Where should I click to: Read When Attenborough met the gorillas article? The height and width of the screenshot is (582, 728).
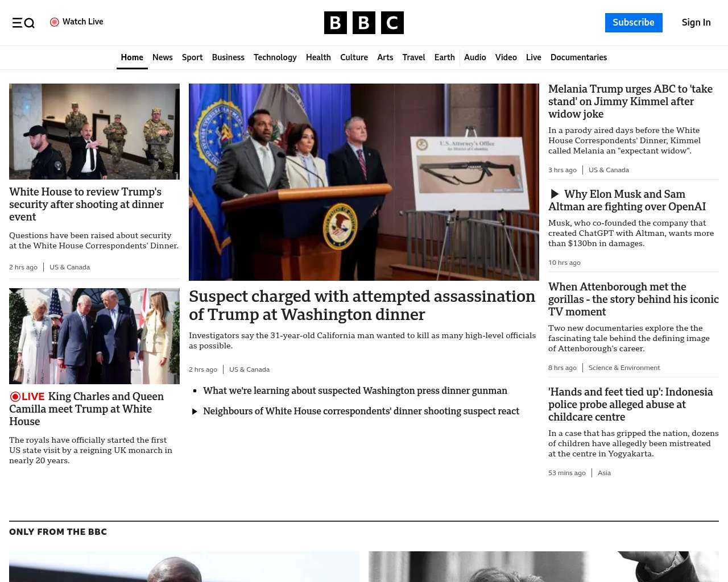(x=634, y=300)
